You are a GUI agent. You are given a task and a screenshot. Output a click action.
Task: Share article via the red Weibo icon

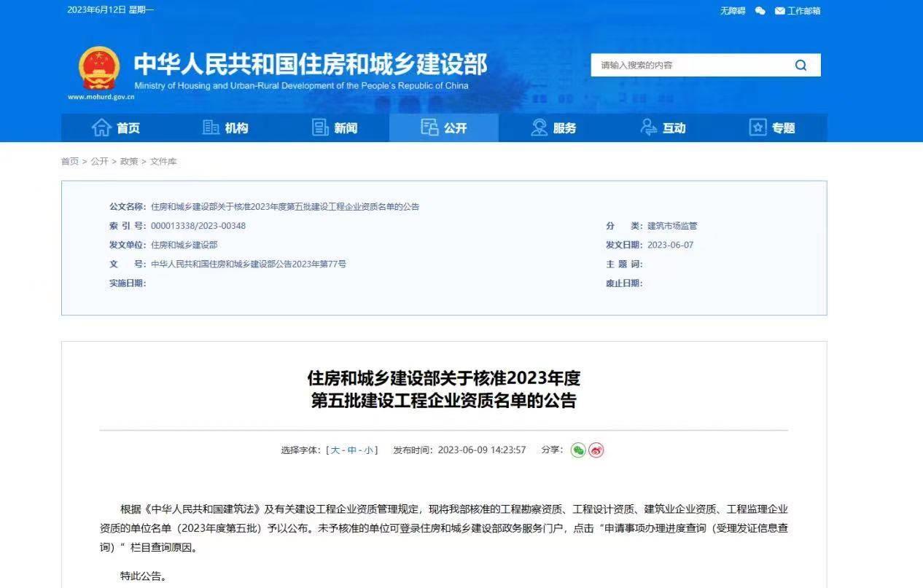[596, 450]
